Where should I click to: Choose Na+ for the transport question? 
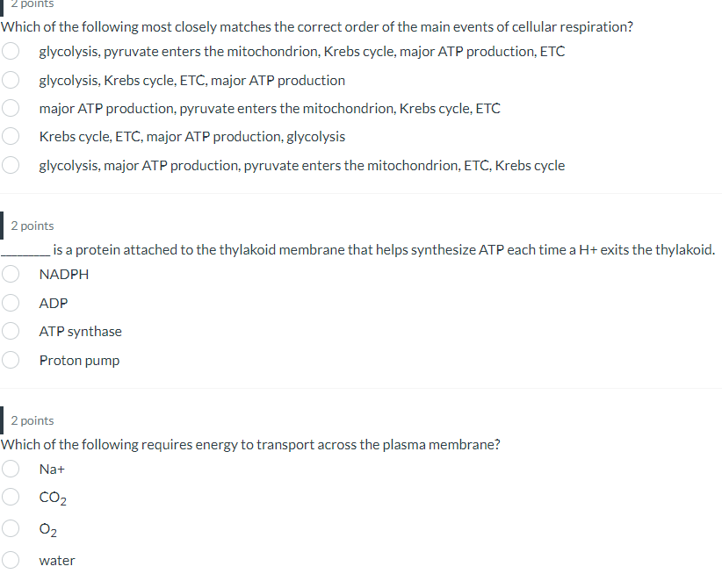[x=10, y=469]
